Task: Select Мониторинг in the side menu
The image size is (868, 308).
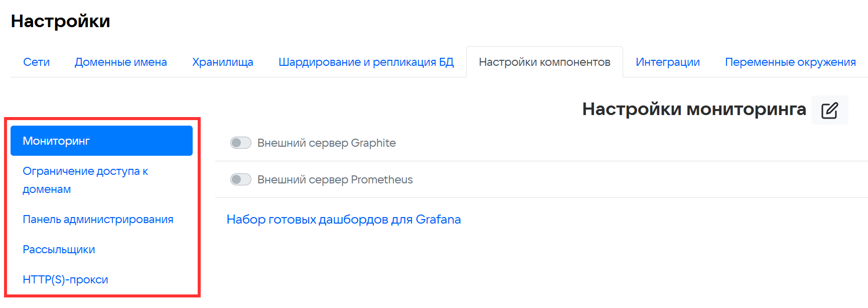Action: click(101, 141)
